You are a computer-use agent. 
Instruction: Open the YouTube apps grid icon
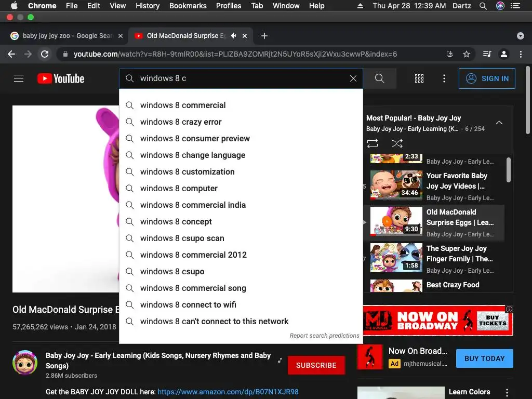(419, 78)
